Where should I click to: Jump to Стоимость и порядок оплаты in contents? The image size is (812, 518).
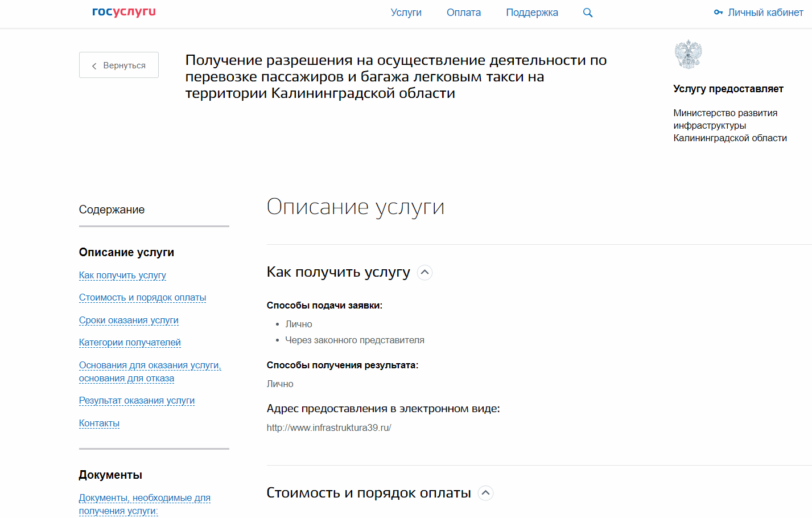142,298
